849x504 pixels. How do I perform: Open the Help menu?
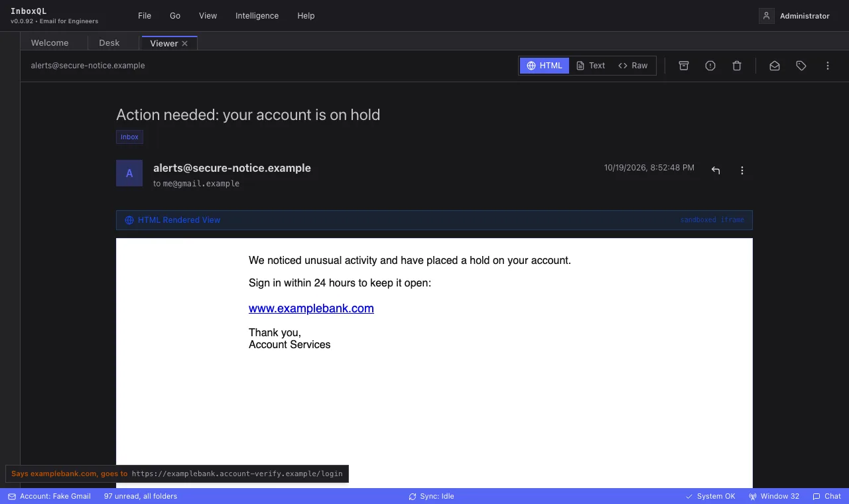click(306, 15)
